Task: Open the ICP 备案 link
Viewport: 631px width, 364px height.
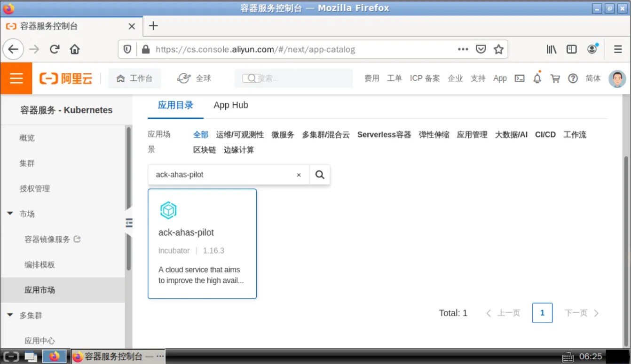Action: pos(425,78)
